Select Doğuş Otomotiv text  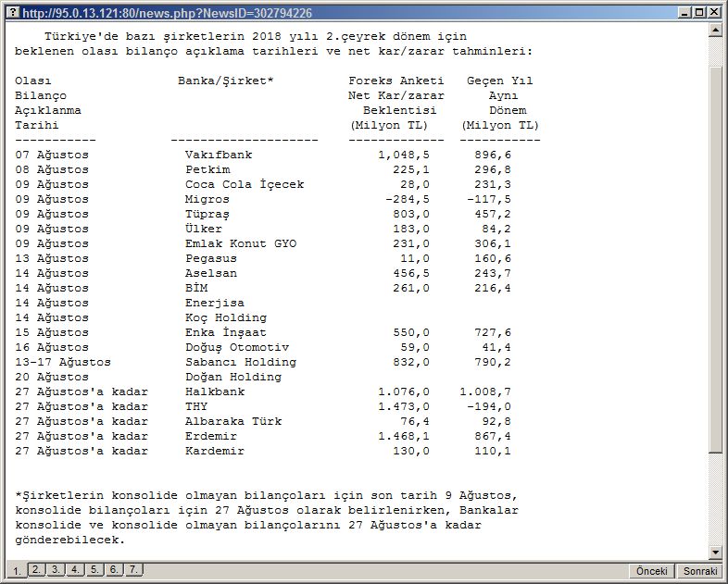pyautogui.click(x=237, y=347)
